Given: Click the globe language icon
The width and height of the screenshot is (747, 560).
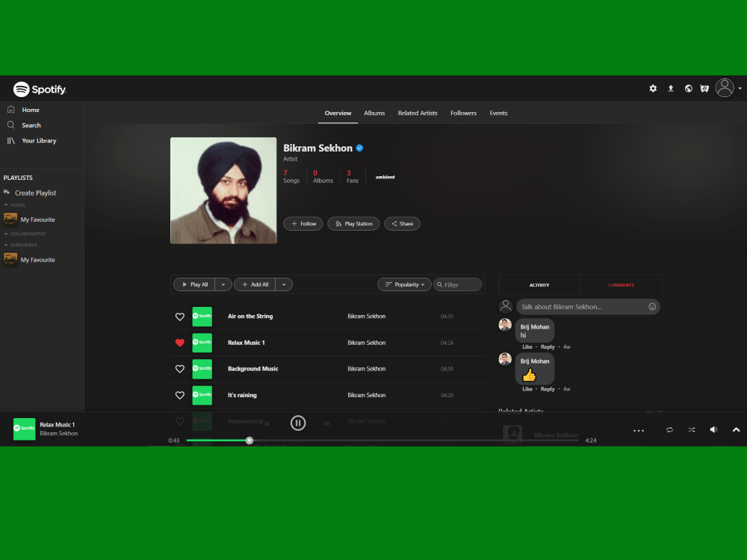Looking at the screenshot, I should click(688, 88).
